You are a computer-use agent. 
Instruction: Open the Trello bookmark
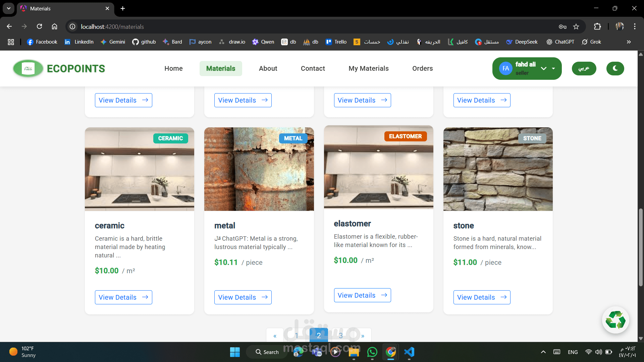tap(336, 42)
